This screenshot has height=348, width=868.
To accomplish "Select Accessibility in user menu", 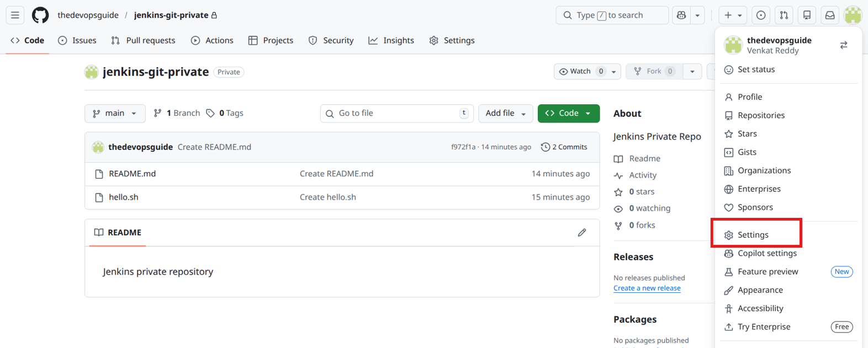I will point(788,308).
